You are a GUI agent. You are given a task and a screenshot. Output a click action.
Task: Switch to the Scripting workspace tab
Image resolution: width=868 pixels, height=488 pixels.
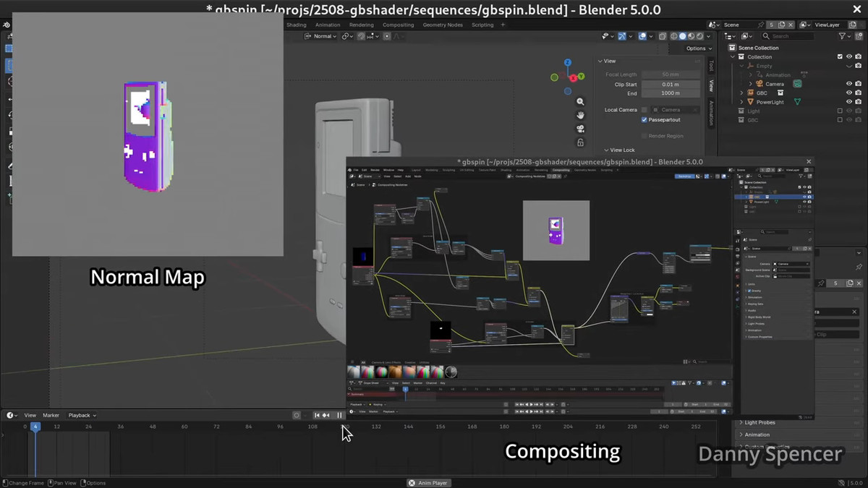[x=482, y=25]
